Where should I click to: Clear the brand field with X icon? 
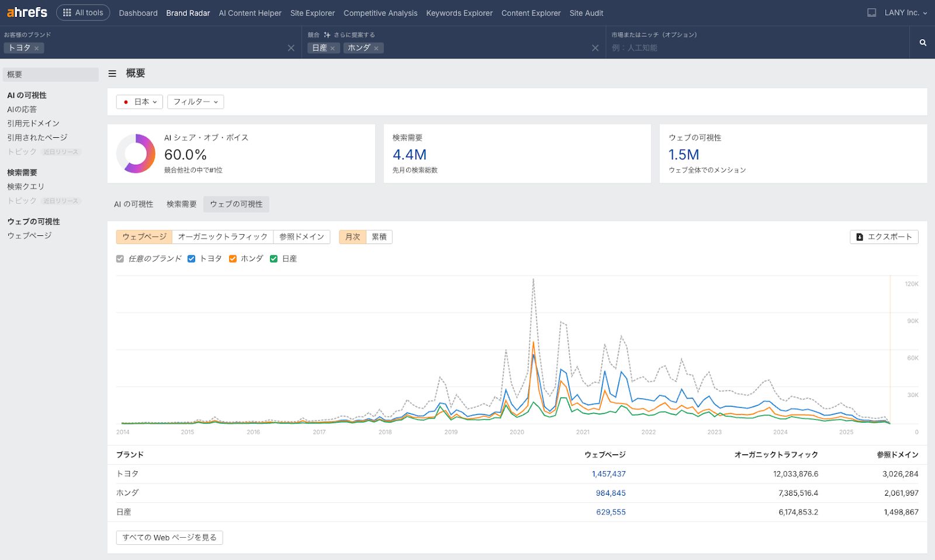[291, 48]
